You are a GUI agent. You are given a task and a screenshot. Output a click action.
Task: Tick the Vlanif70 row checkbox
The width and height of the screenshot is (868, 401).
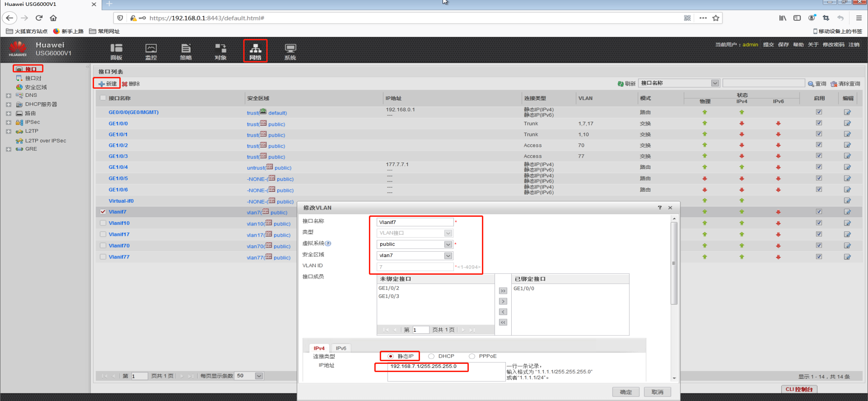pos(103,245)
